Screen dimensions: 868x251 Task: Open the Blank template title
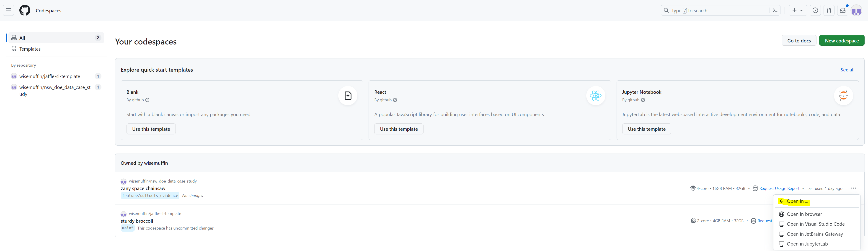pos(132,92)
